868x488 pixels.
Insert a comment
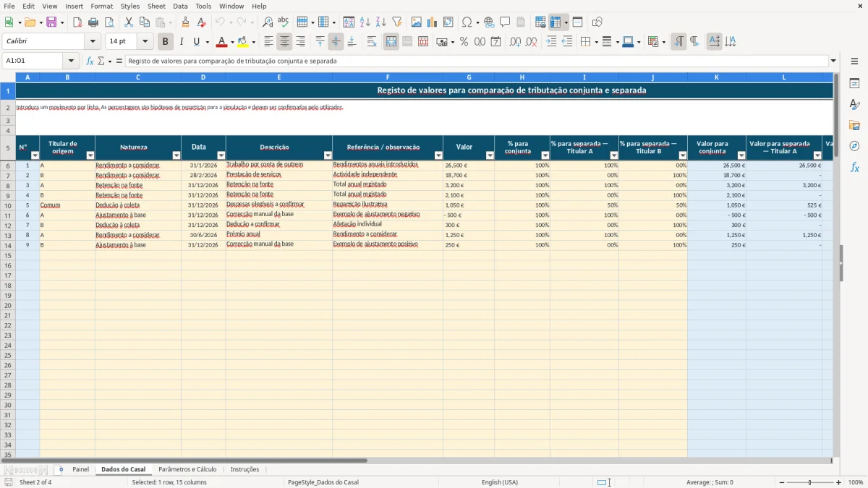pyautogui.click(x=505, y=22)
